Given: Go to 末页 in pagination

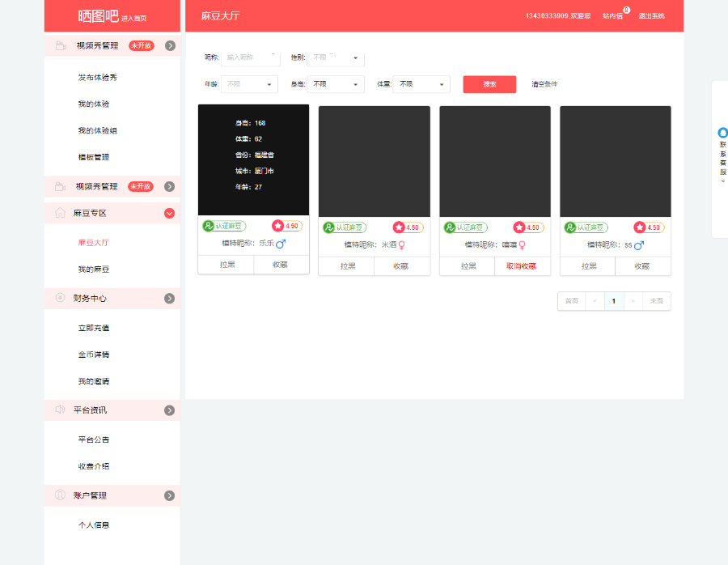Looking at the screenshot, I should (657, 301).
